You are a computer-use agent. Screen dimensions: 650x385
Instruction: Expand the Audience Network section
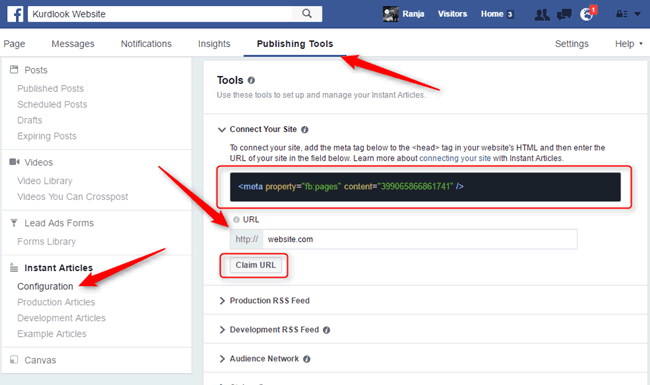[222, 359]
